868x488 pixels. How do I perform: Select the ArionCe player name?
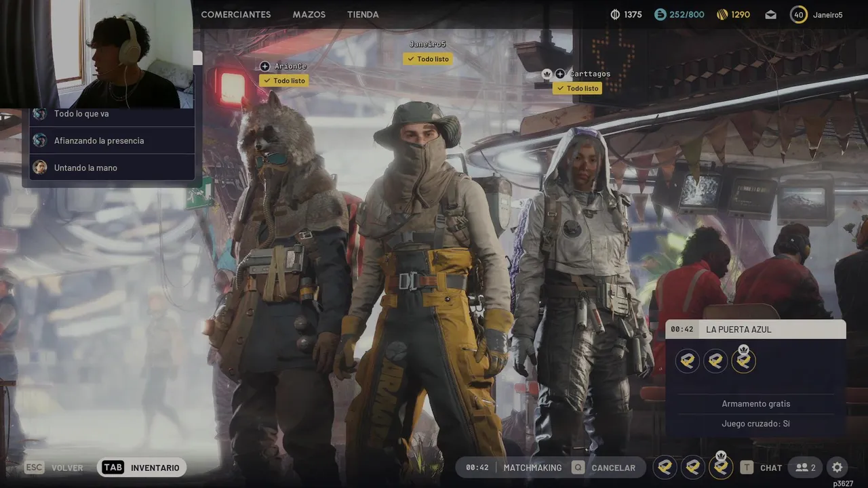[x=290, y=66]
